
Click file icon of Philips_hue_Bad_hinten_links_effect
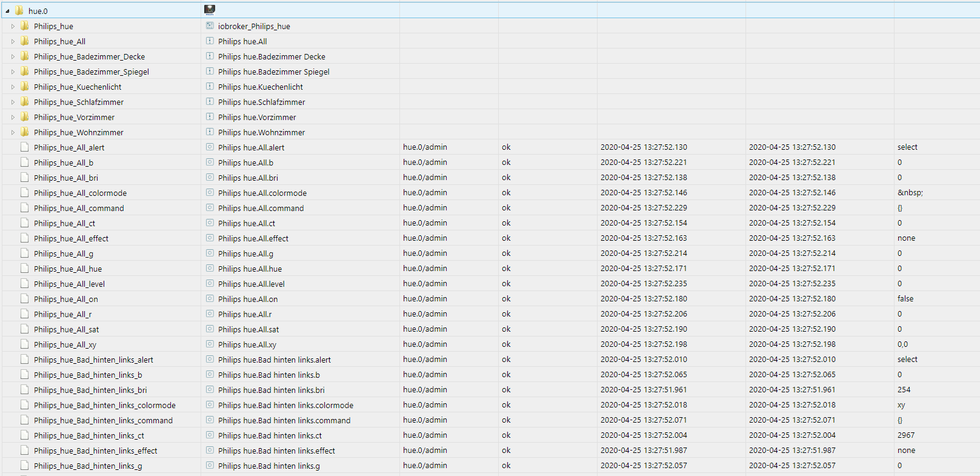click(25, 450)
